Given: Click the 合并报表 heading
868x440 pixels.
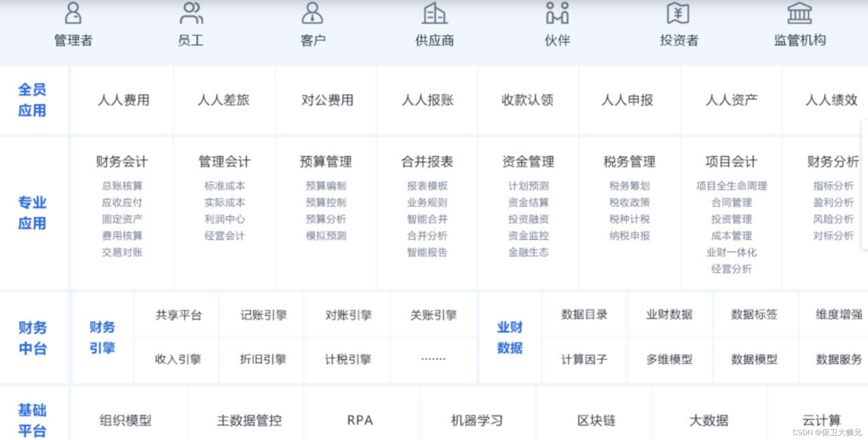Looking at the screenshot, I should pos(427,162).
